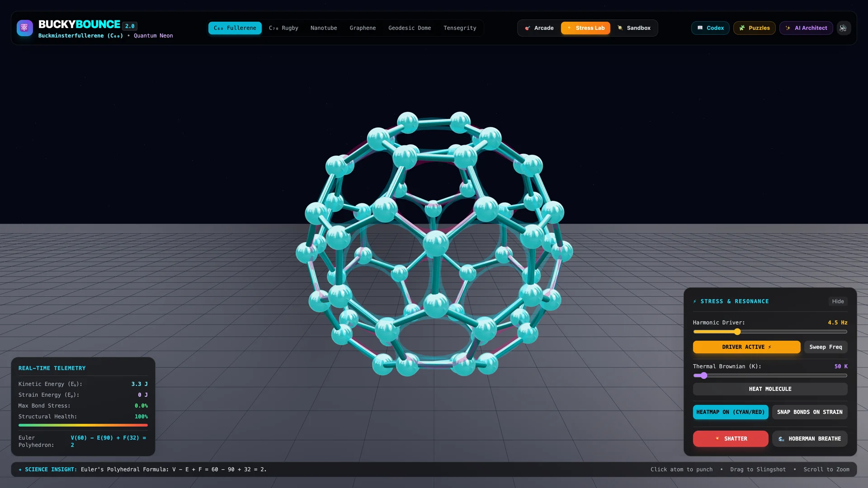Click the lightning icon beside Stress & Resonance
Viewport: 868px width, 488px height.
coord(695,301)
